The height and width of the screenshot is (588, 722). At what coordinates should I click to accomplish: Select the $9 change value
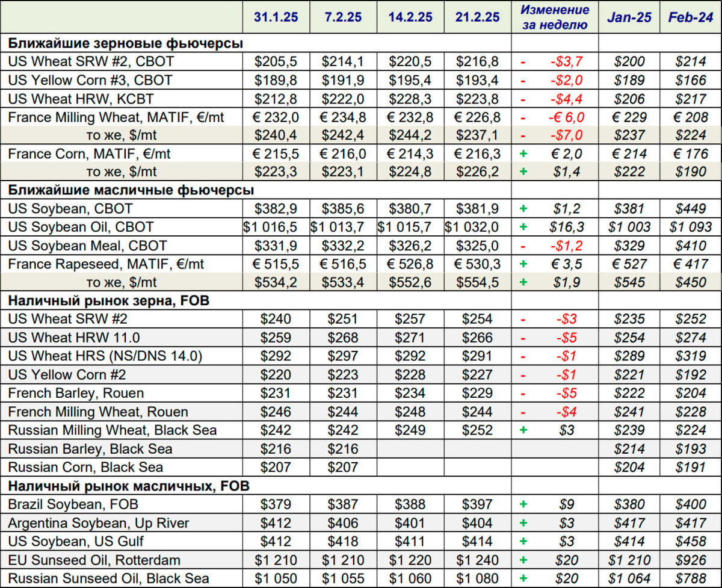tap(566, 504)
